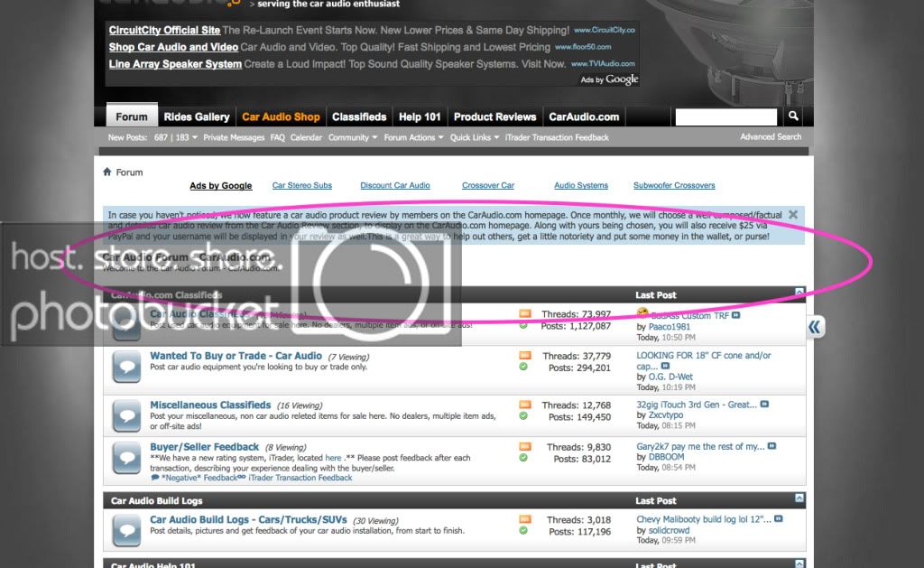Viewport: 924px width, 568px height.
Task: Open Car Audio Build Logs - Cars/Trucks/SUVs forum
Action: click(248, 519)
